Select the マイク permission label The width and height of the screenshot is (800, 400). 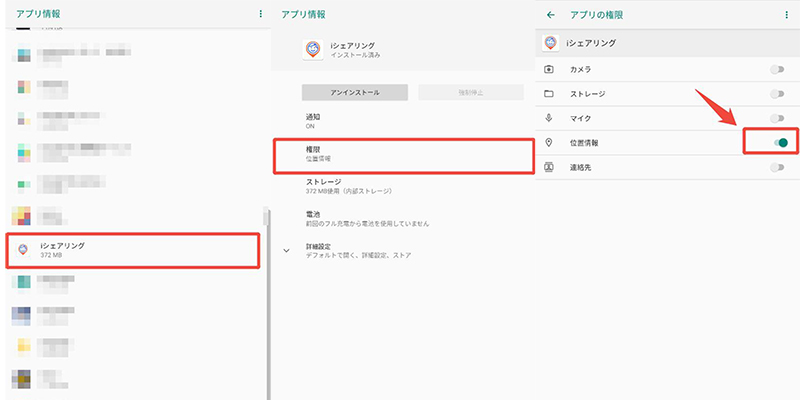tap(580, 118)
